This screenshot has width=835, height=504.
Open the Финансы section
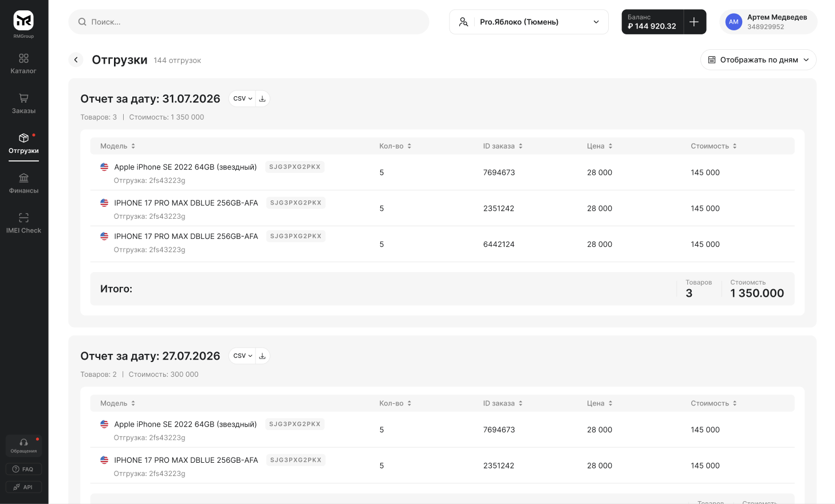coord(23,184)
